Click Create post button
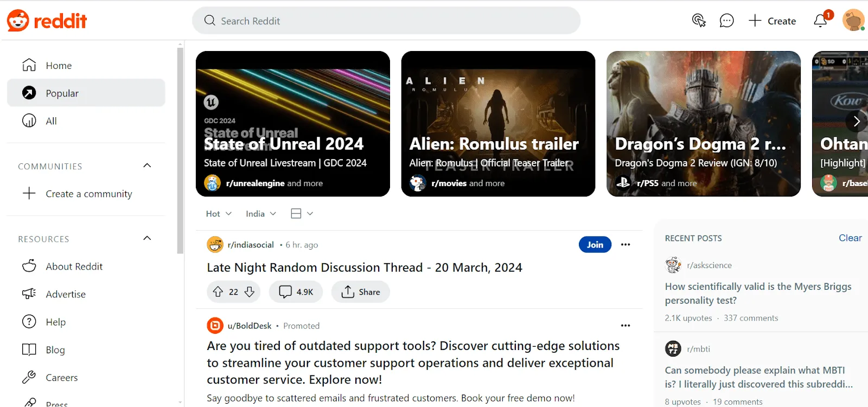 point(772,21)
